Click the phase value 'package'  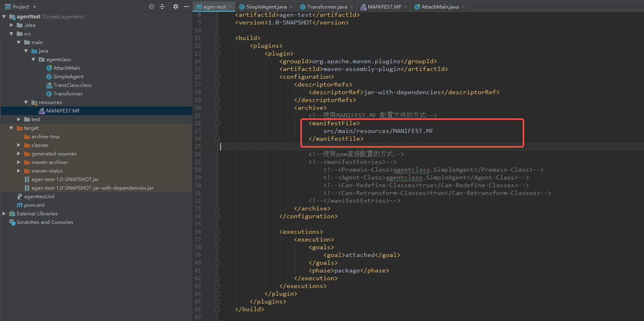[348, 270]
